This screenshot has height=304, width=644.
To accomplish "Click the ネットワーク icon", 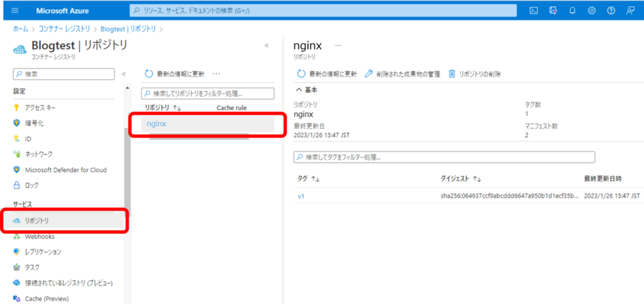I will (17, 154).
